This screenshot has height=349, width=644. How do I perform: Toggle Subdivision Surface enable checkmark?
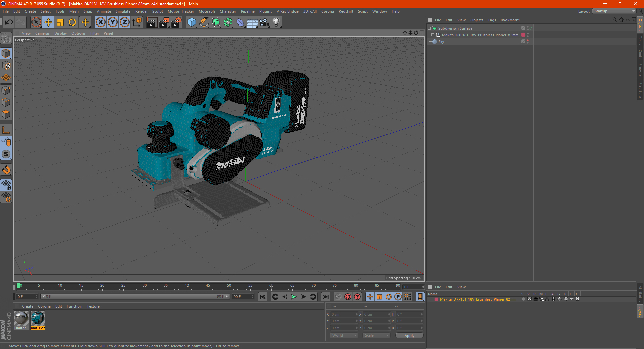(x=531, y=28)
